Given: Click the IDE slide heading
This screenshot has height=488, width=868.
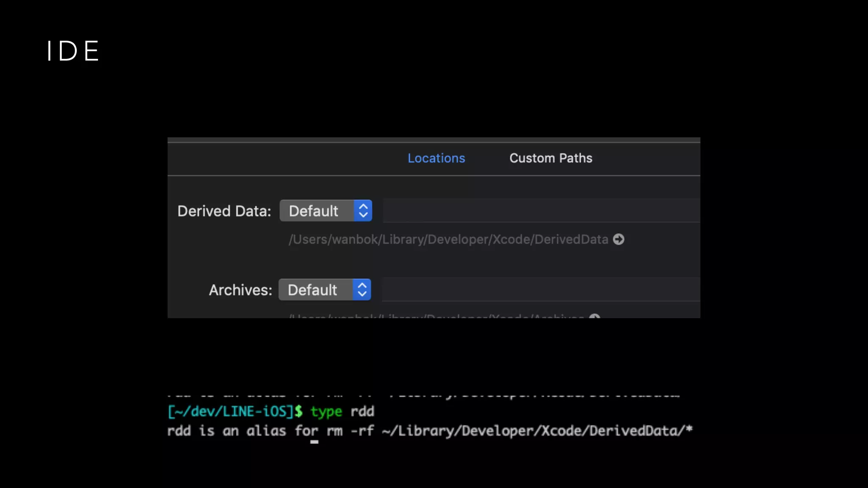Looking at the screenshot, I should (73, 51).
